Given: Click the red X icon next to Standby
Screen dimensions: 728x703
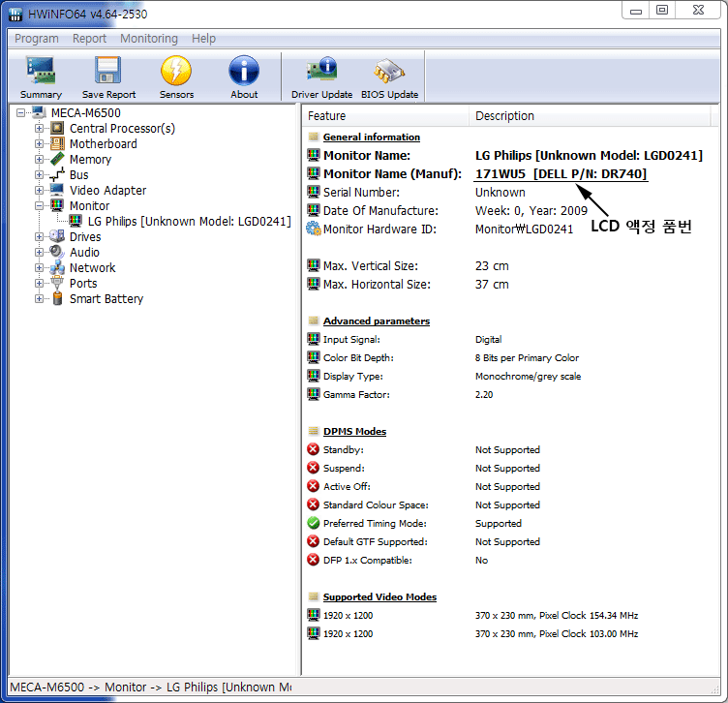Looking at the screenshot, I should point(314,449).
